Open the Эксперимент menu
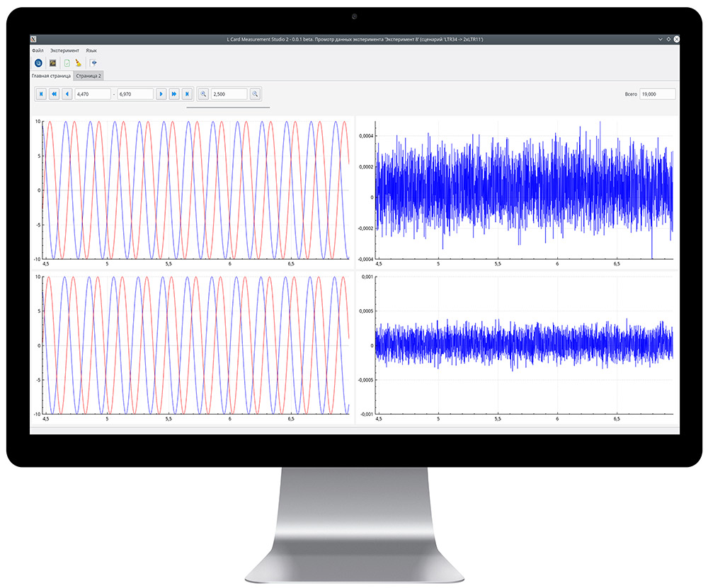The width and height of the screenshot is (708, 588). click(64, 51)
